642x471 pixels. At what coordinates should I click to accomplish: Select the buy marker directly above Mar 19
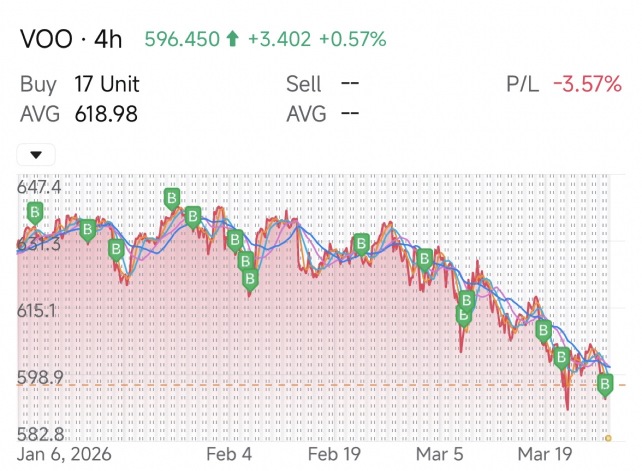(543, 330)
